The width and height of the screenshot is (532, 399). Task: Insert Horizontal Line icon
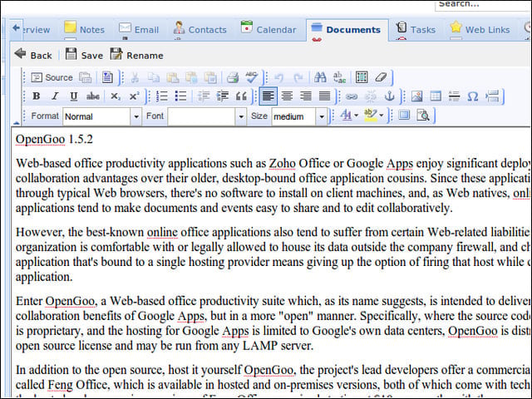454,96
